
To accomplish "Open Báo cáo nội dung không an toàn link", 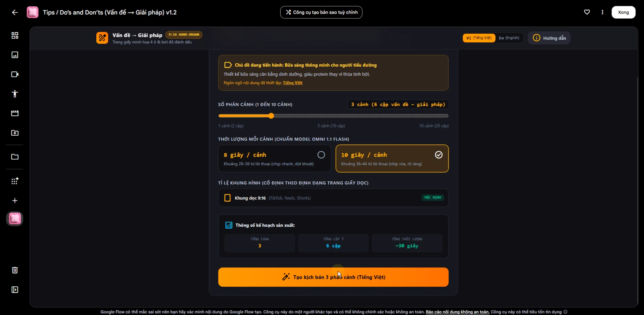I will coord(457,312).
